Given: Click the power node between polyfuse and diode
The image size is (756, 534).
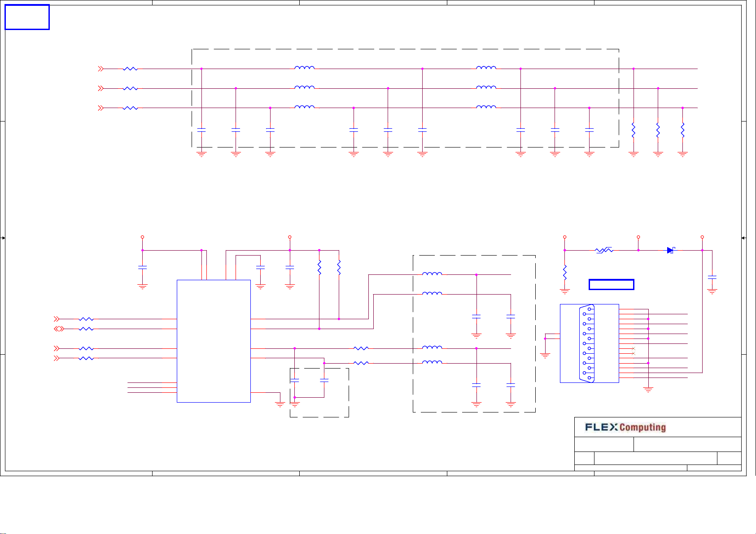Looking at the screenshot, I should 638,237.
